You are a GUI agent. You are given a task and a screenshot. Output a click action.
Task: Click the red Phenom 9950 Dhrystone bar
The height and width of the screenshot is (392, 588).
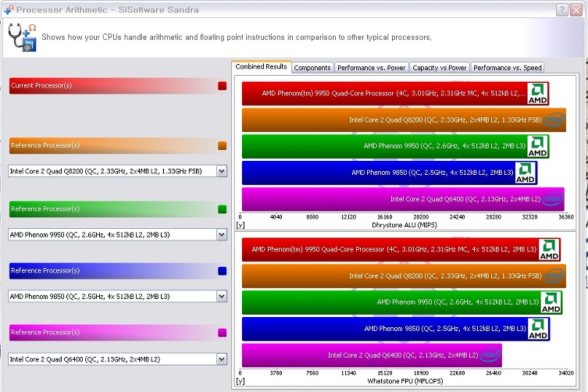[395, 94]
